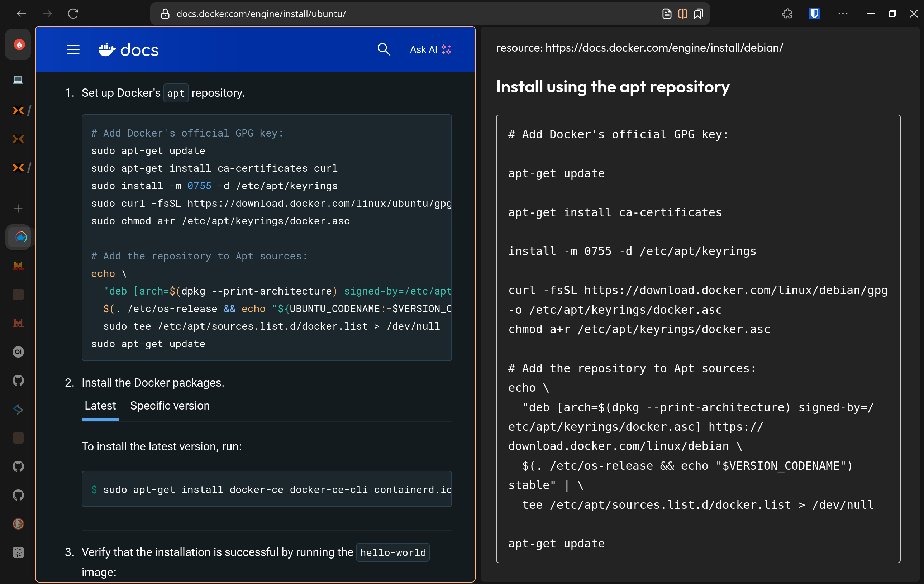Click 'chmod a+r /etc/apt/keyrings/docker.asc' in right pane

point(639,330)
